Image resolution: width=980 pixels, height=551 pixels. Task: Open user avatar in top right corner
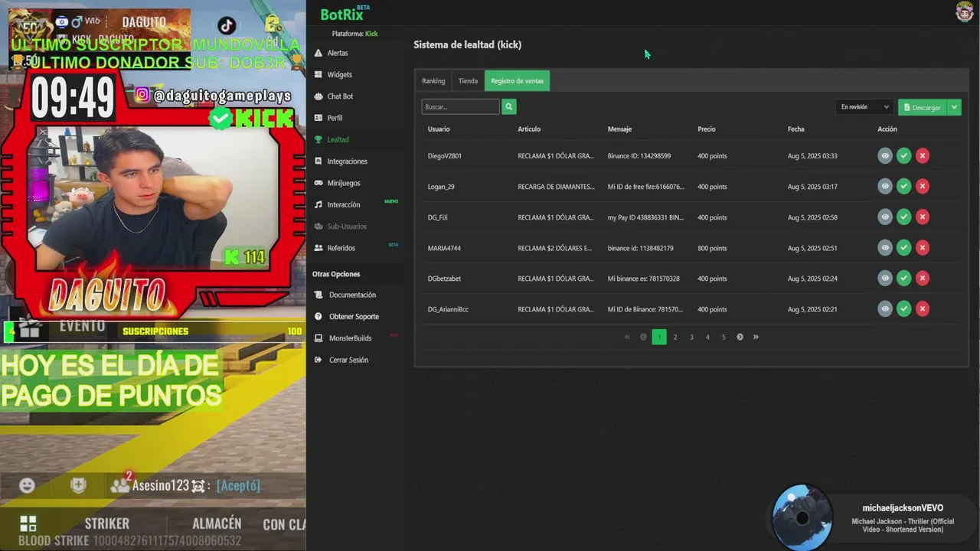pyautogui.click(x=964, y=11)
